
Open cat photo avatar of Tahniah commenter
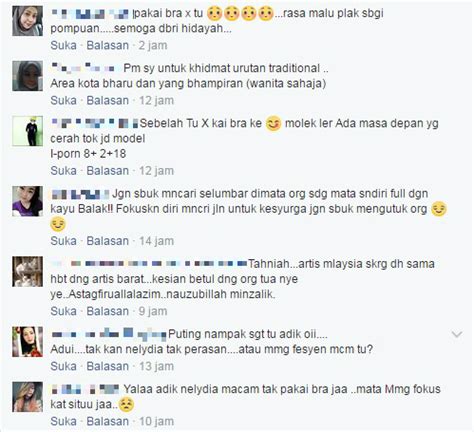[x=28, y=272]
